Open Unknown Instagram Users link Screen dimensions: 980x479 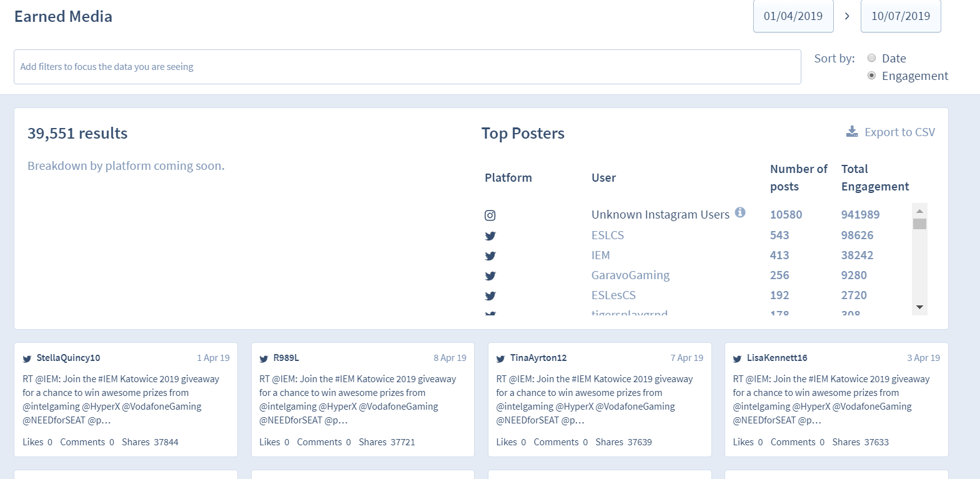(660, 215)
